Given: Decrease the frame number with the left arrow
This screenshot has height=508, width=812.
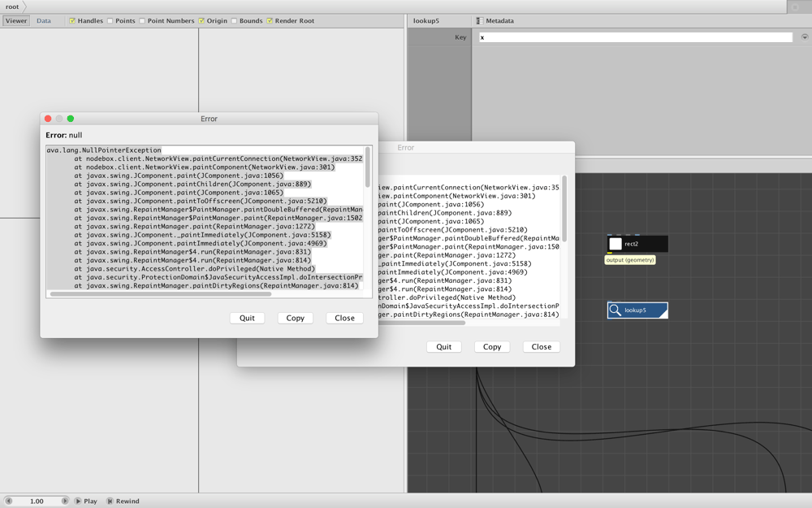Looking at the screenshot, I should pyautogui.click(x=8, y=501).
